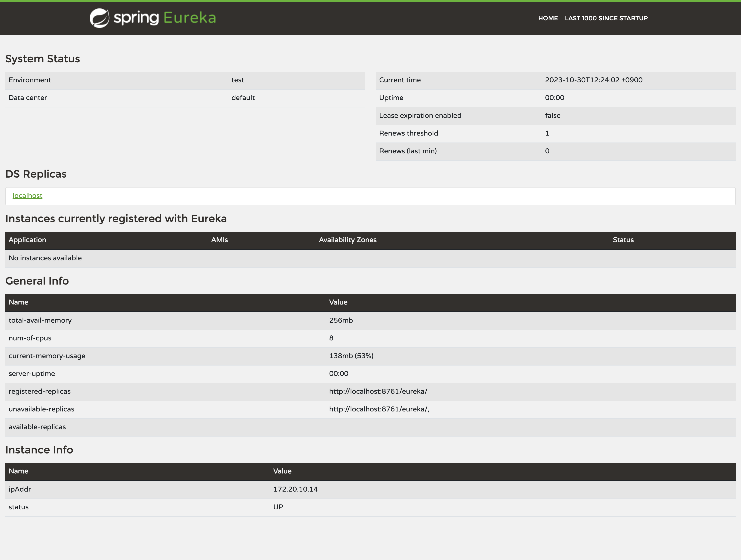741x560 pixels.
Task: Click the spring Eureka brand text
Action: click(x=164, y=18)
